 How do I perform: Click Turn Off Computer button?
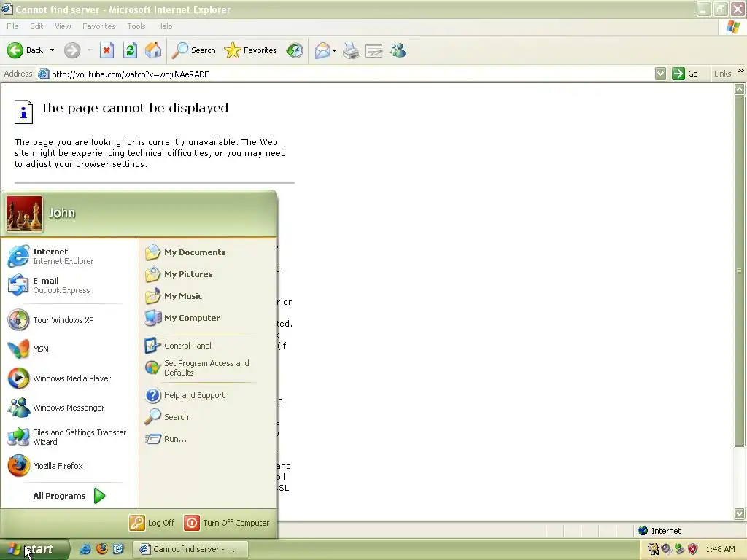click(227, 523)
